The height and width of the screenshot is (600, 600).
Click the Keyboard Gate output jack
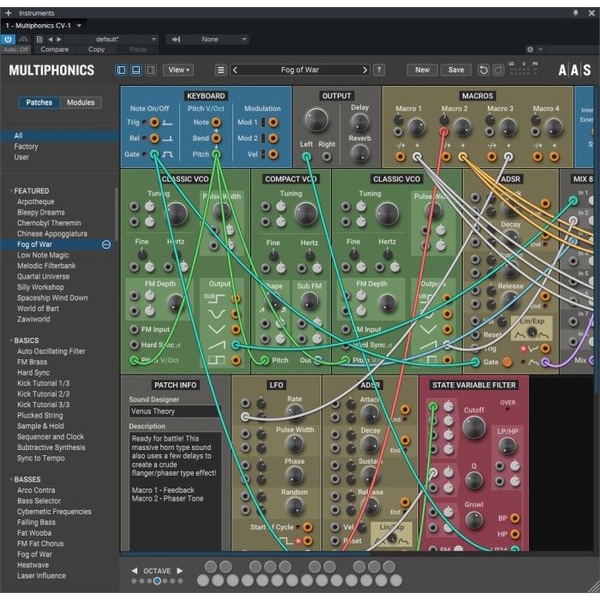(x=154, y=154)
